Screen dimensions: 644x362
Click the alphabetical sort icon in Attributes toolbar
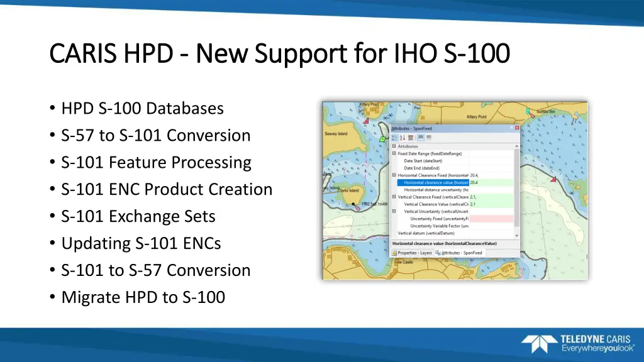click(402, 138)
